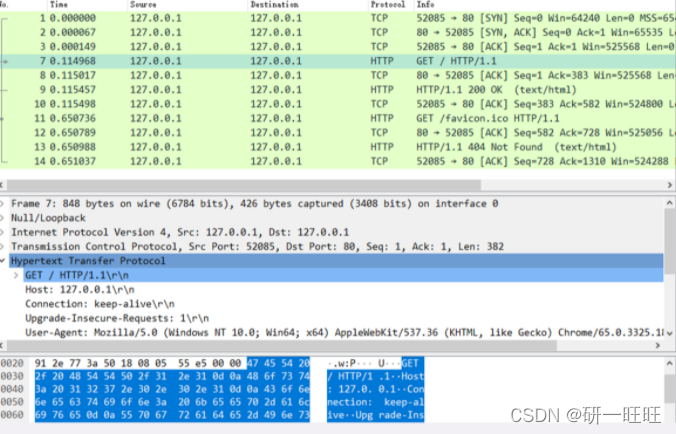Sort by the Protocol column header
Viewport: 676px width, 434px height.
pyautogui.click(x=388, y=5)
